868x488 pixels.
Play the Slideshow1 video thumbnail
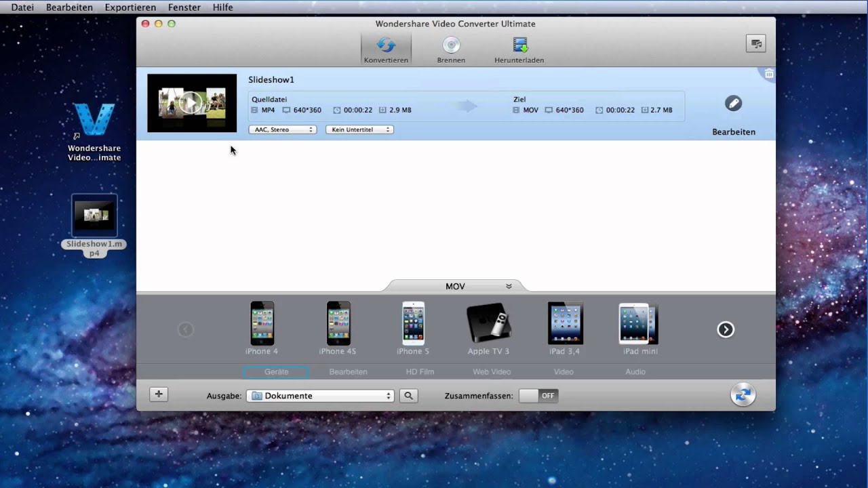click(x=192, y=102)
